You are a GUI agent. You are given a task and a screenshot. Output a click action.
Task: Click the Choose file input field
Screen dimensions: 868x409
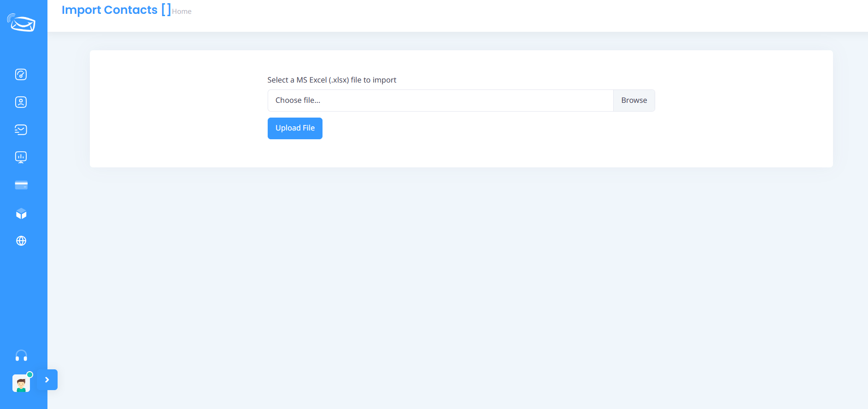(x=440, y=101)
